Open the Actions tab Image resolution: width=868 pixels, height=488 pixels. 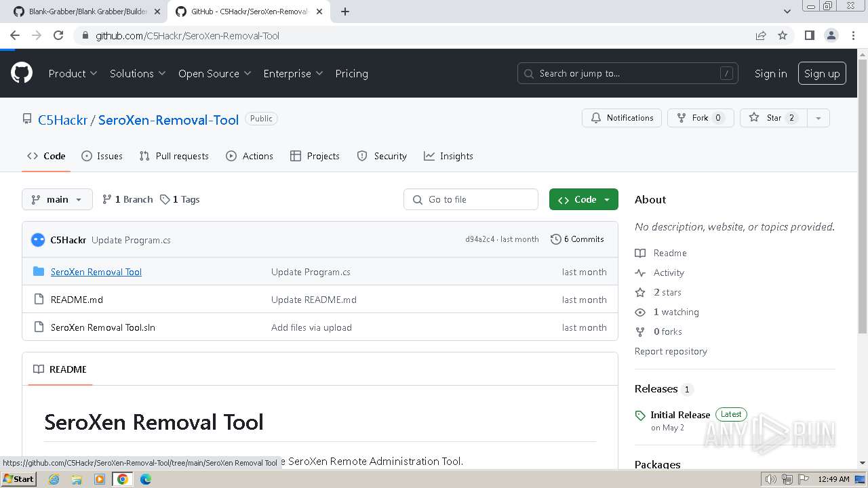coord(250,156)
